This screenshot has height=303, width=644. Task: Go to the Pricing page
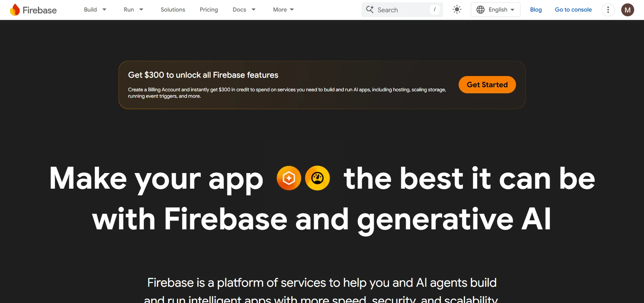tap(209, 10)
